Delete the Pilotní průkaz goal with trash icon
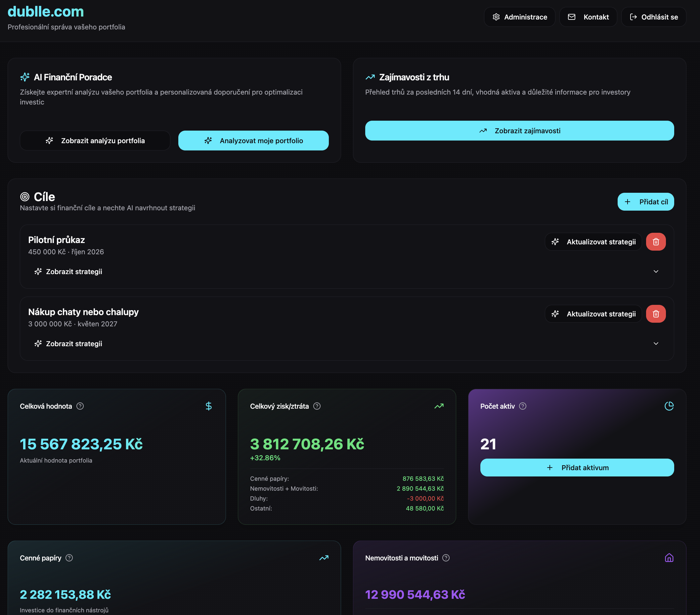The image size is (700, 615). coord(655,242)
